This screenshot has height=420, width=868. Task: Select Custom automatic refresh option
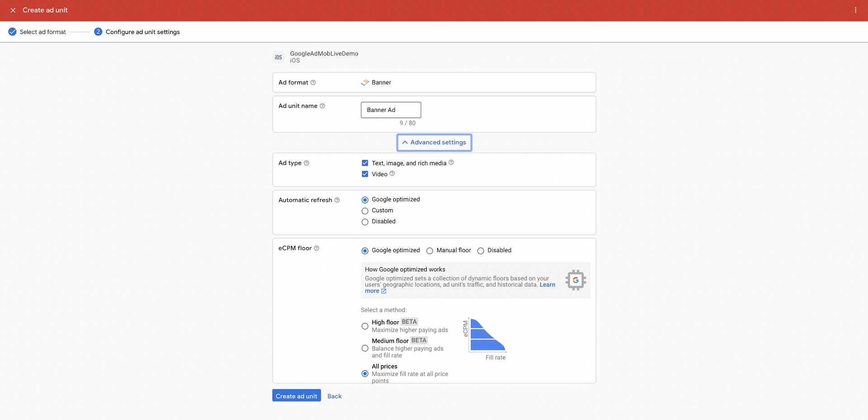pos(365,211)
